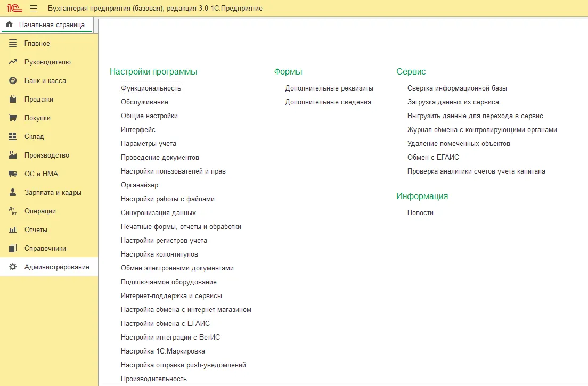
Task: Open Выгрузить данные для перехода в сервис
Action: (475, 116)
